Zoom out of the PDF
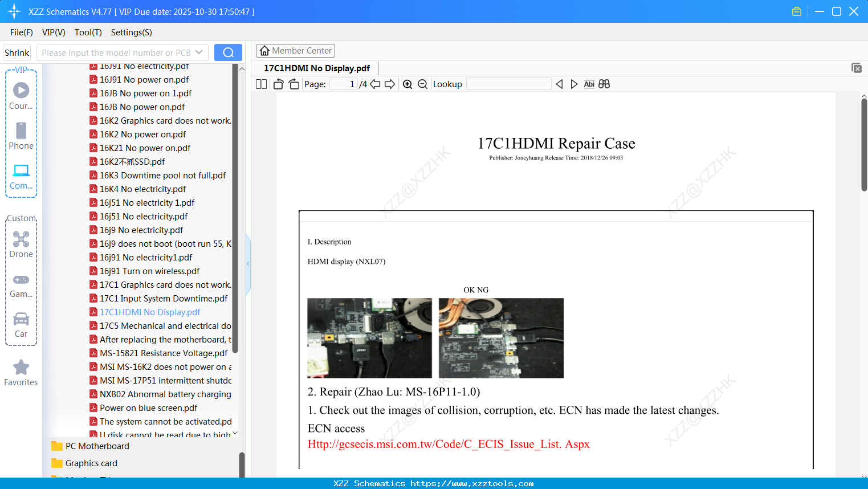Screen dimensions: 868x489 click(422, 84)
